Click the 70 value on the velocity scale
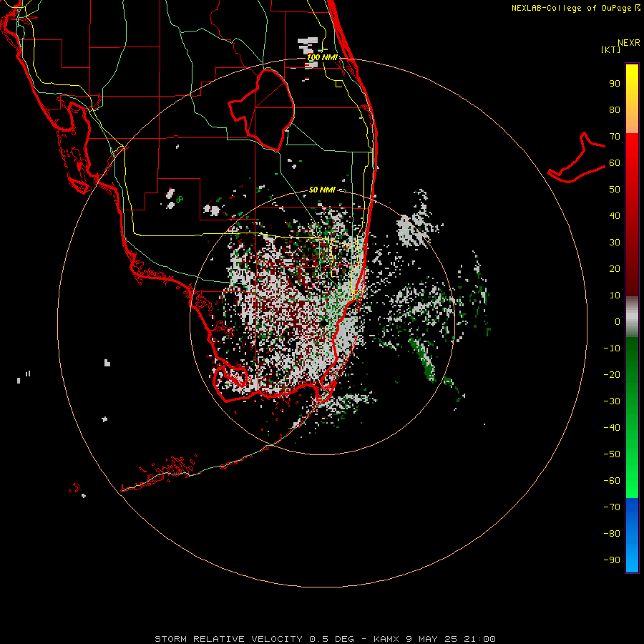 point(615,137)
